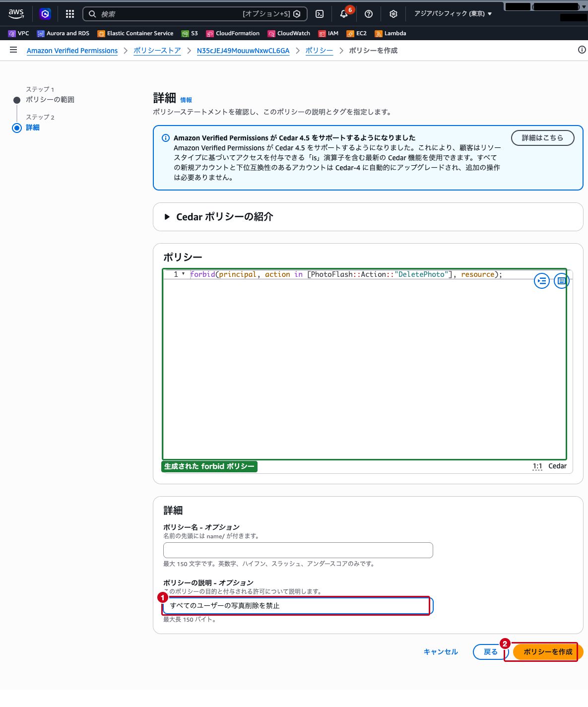Click the search magnifier icon
Viewport: 588px width, 707px height.
pos(92,14)
